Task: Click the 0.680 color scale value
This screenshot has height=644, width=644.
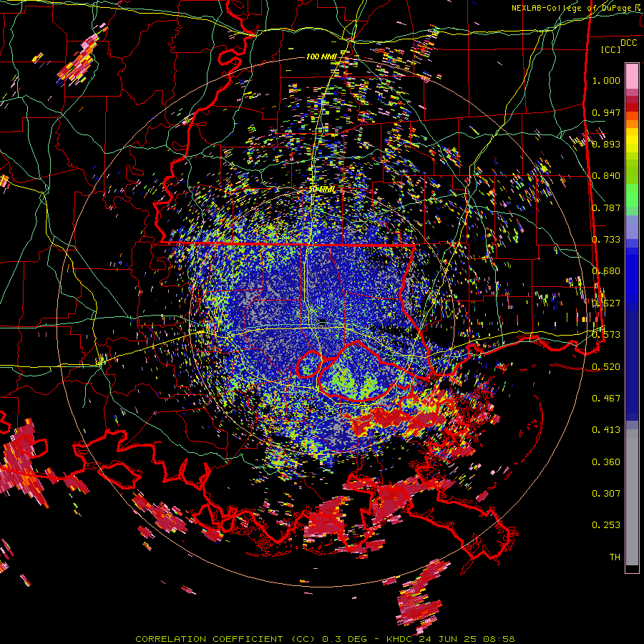Action: [606, 271]
